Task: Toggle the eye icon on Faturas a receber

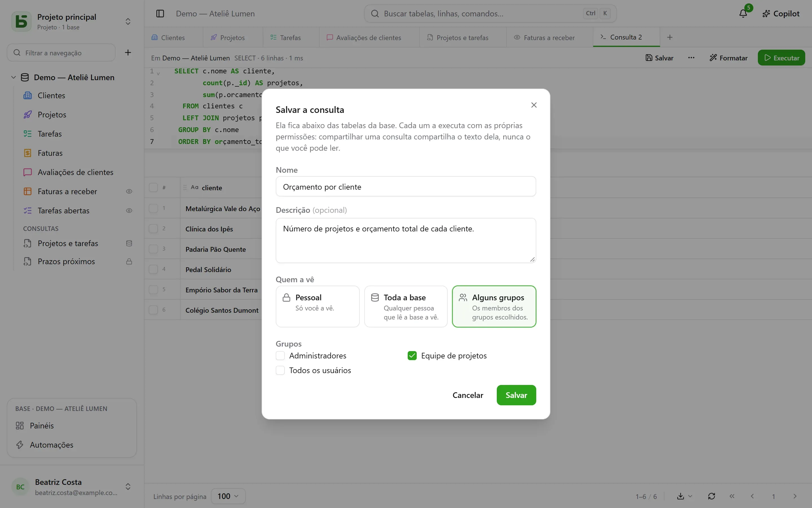Action: click(129, 192)
